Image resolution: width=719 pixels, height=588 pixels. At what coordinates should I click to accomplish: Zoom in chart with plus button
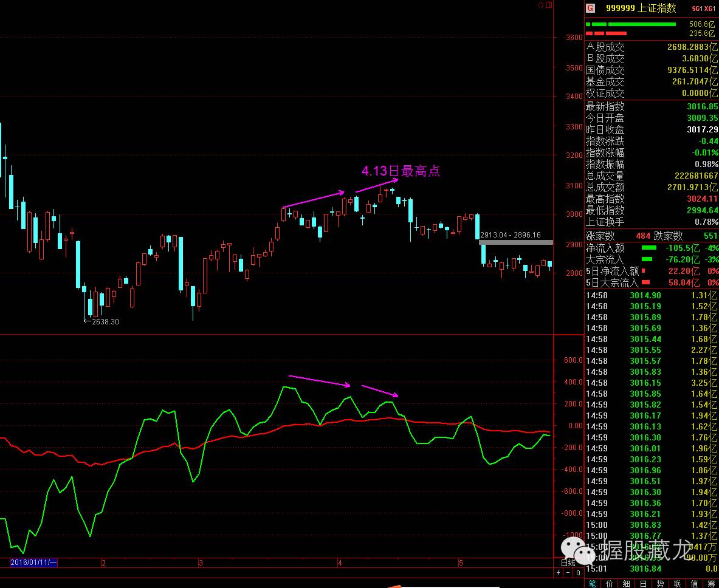pyautogui.click(x=558, y=572)
